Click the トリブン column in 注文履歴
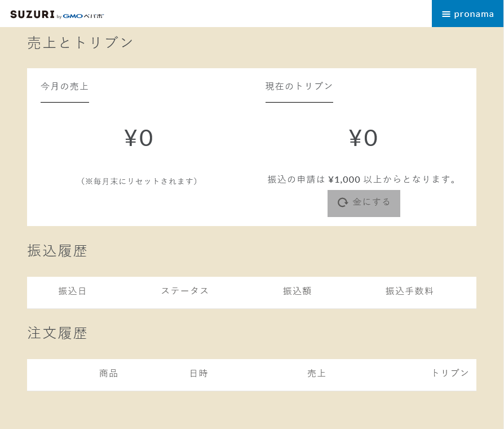The image size is (504, 429). (x=450, y=373)
